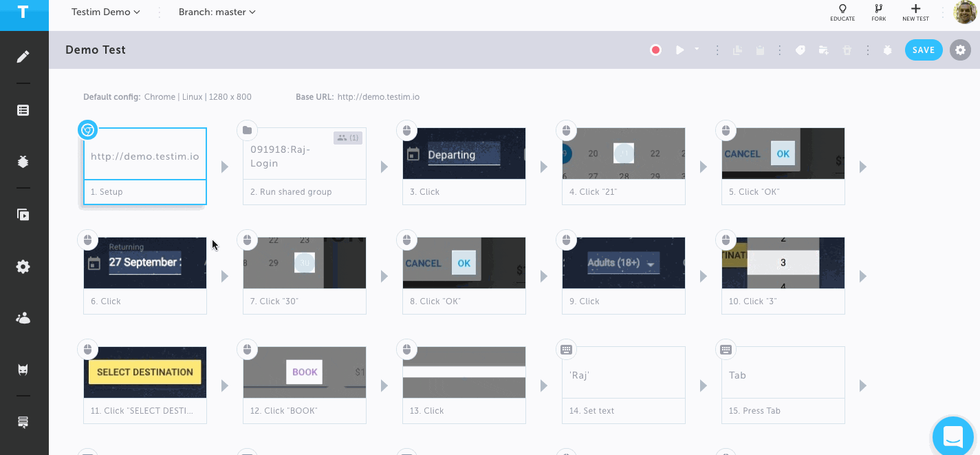Save the Demo Test
This screenshot has width=980, height=455.
pos(923,50)
